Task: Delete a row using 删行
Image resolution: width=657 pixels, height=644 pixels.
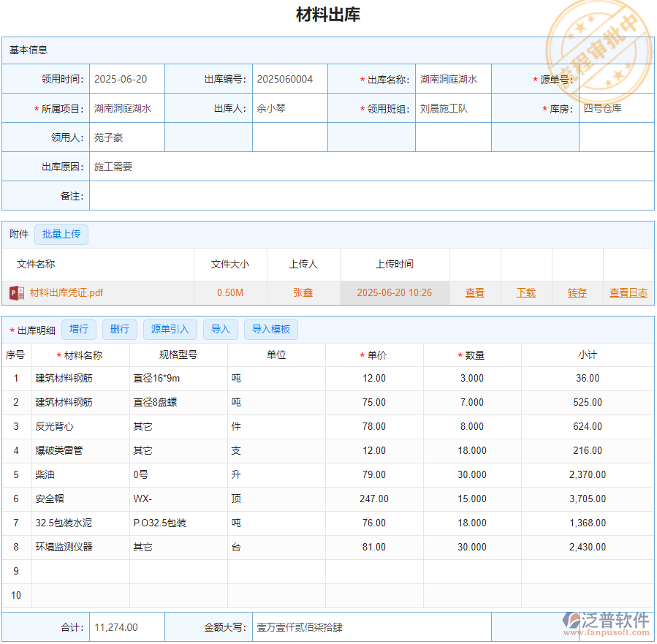Action: click(x=119, y=329)
